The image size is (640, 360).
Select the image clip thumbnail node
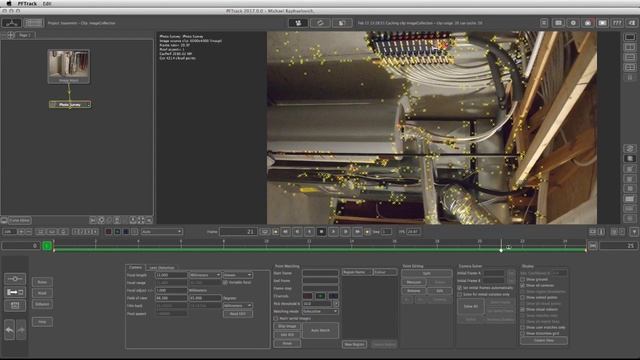coord(69,66)
